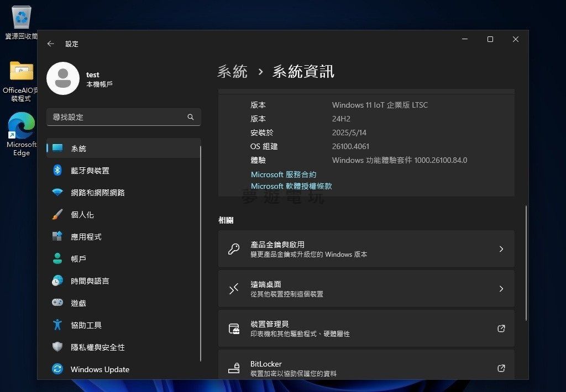Click the 系統 breadcrumb in page title
Image resolution: width=566 pixels, height=392 pixels.
pyautogui.click(x=232, y=72)
